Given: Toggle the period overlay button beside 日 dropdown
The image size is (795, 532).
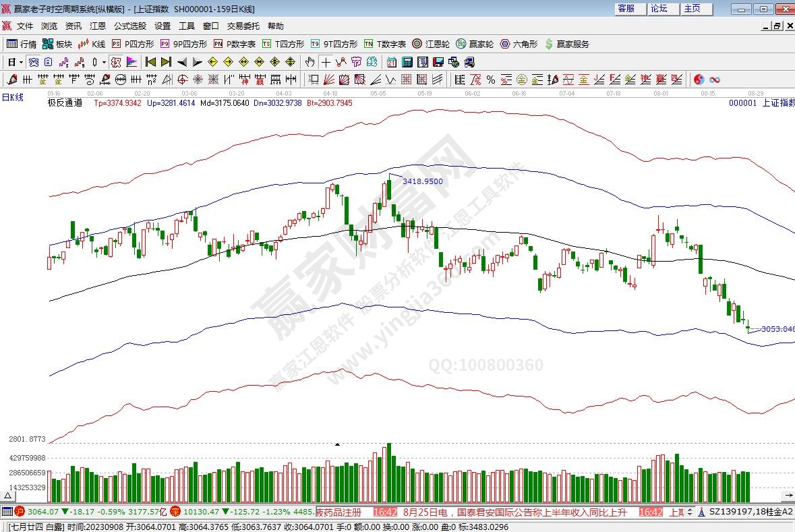Looking at the screenshot, I should pyautogui.click(x=33, y=62).
